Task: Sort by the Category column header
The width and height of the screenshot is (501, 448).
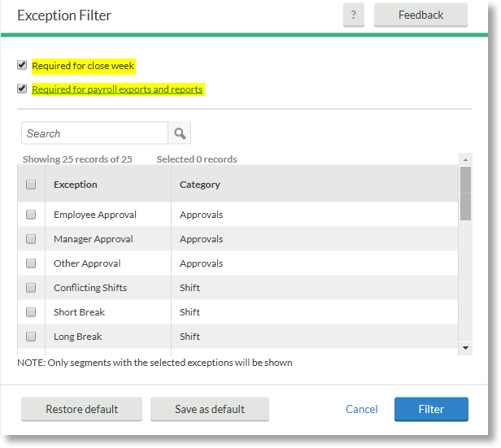Action: [x=200, y=185]
